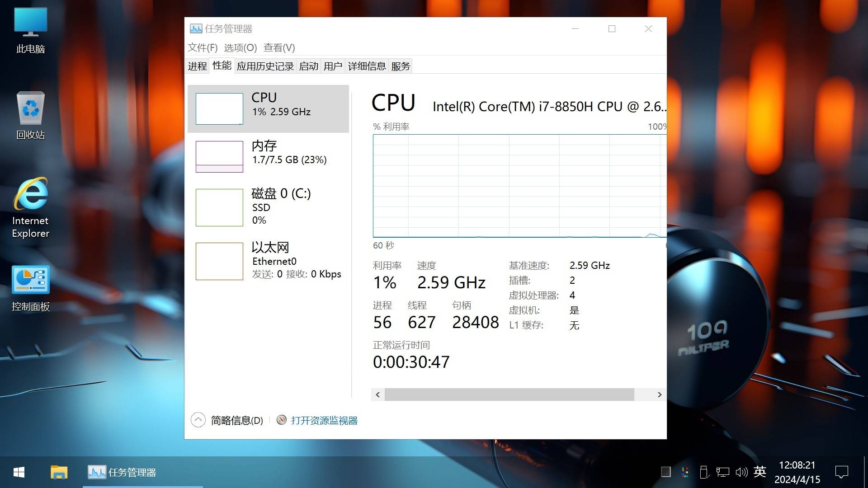Click the 60 秒 graph label
868x488 pixels.
tap(383, 245)
